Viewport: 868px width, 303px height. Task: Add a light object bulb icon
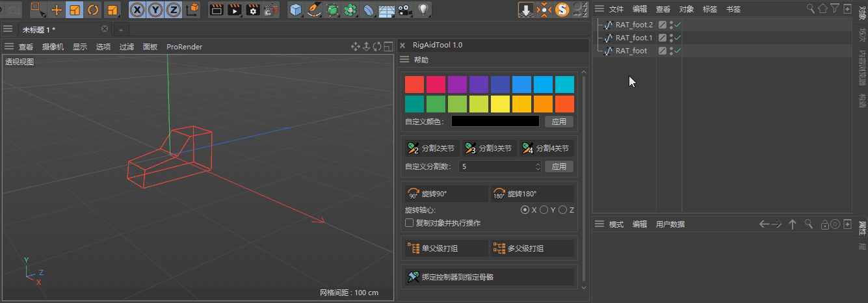coord(423,9)
